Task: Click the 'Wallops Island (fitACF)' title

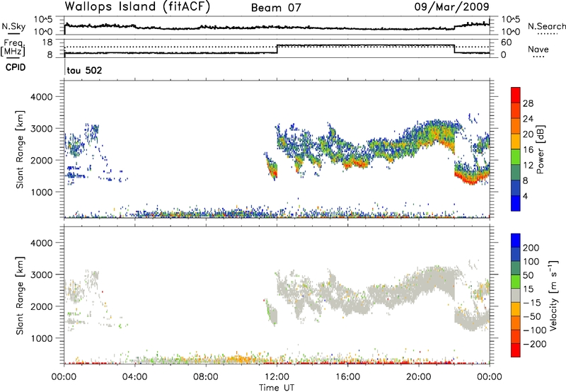Action: [x=137, y=7]
